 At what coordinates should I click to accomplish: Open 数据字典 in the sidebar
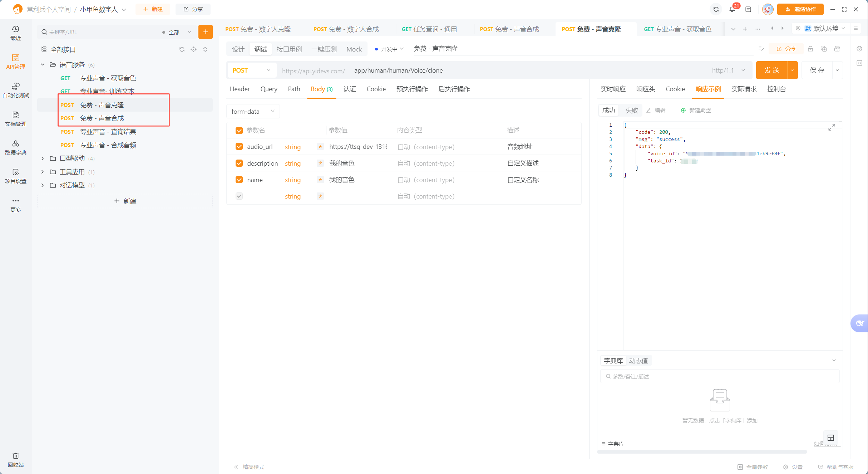click(x=15, y=147)
